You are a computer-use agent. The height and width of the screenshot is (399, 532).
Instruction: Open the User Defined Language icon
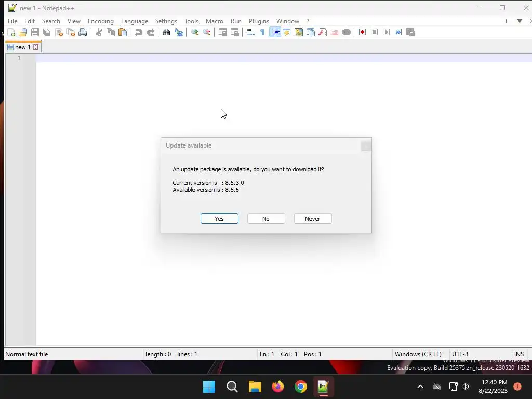[287, 32]
